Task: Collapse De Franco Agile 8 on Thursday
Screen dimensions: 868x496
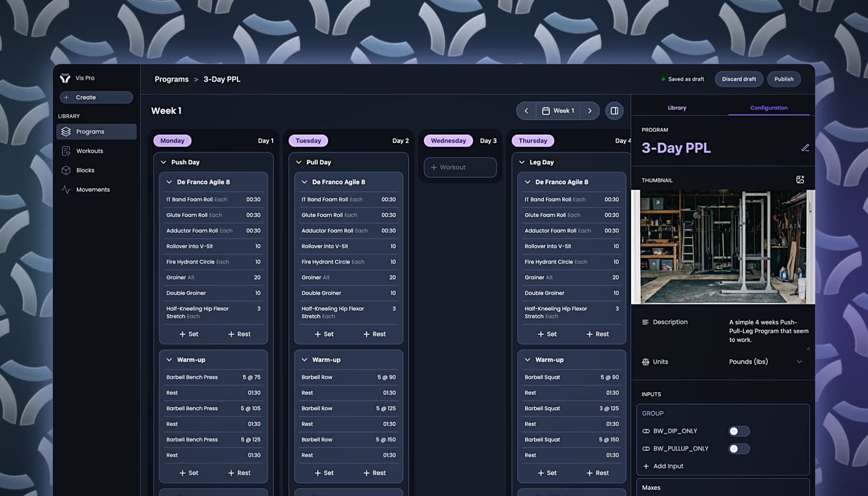Action: pos(527,182)
